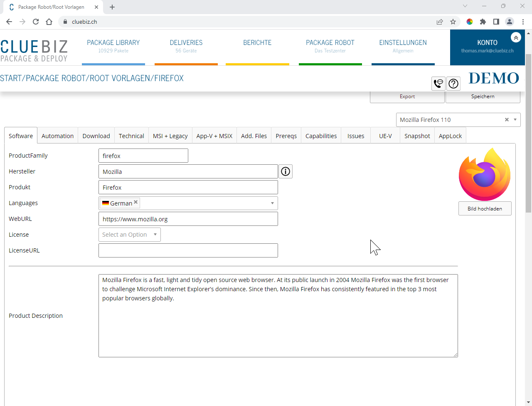The height and width of the screenshot is (406, 532).
Task: Go to browser home page
Action: pyautogui.click(x=49, y=22)
